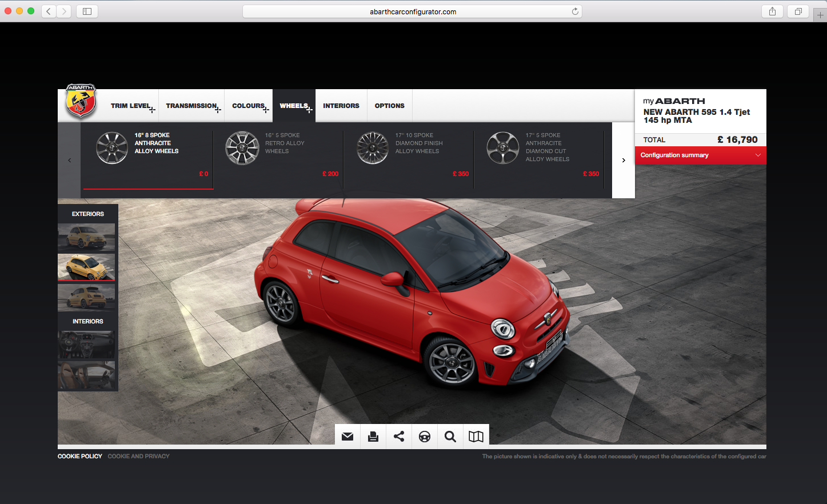827x504 pixels.
Task: Show all tabs in Safari
Action: (x=798, y=11)
